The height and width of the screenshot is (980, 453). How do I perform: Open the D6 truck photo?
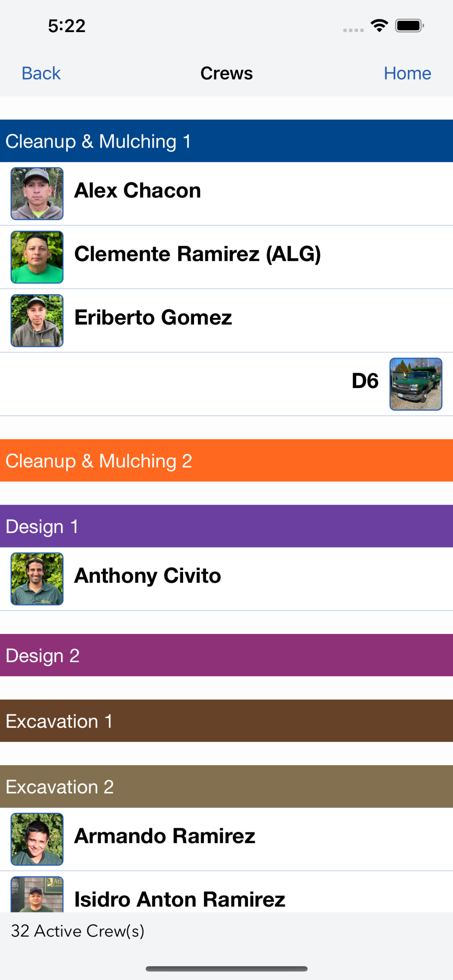pos(416,384)
